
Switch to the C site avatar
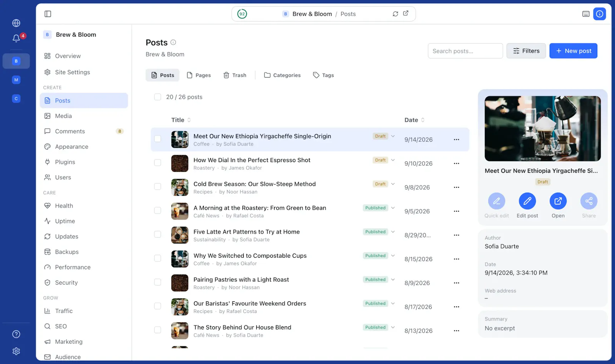click(x=16, y=99)
